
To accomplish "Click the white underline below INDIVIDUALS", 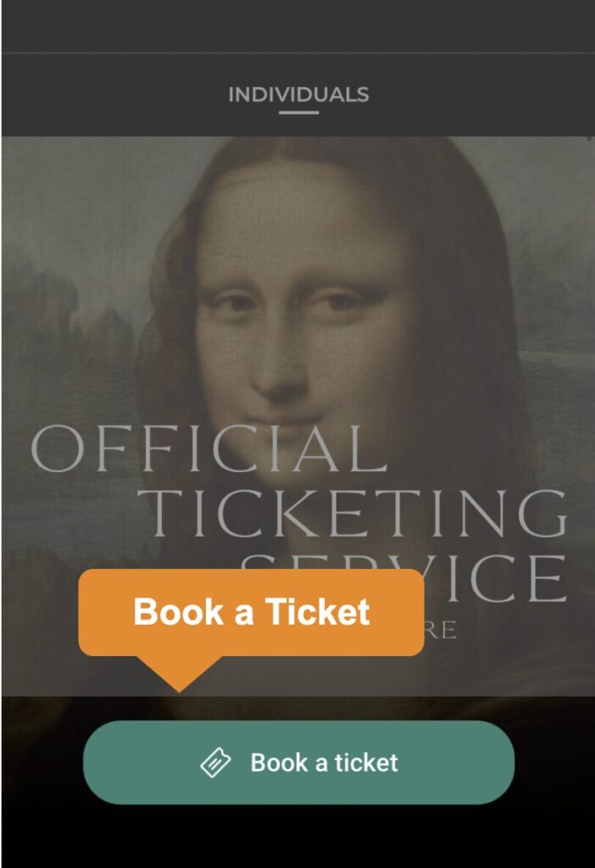I will coord(299,113).
